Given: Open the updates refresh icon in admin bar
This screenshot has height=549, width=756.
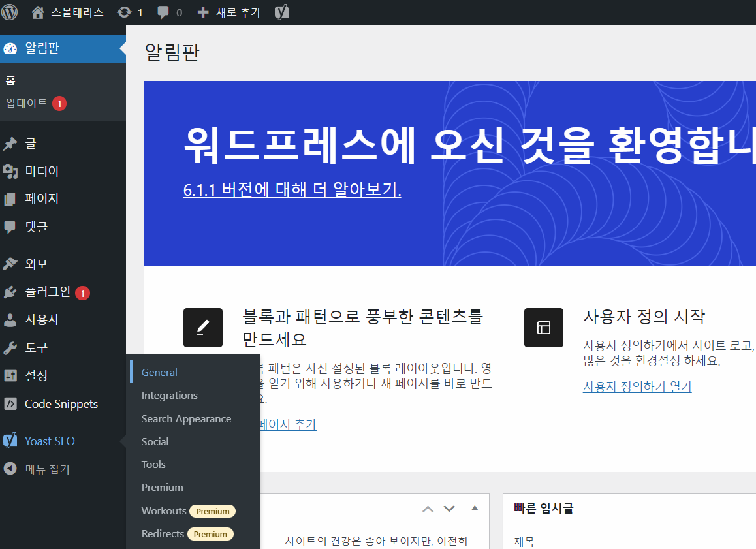Looking at the screenshot, I should coord(124,12).
